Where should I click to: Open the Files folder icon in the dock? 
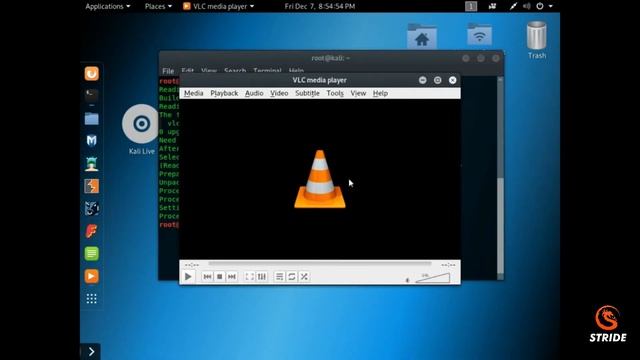(91, 119)
